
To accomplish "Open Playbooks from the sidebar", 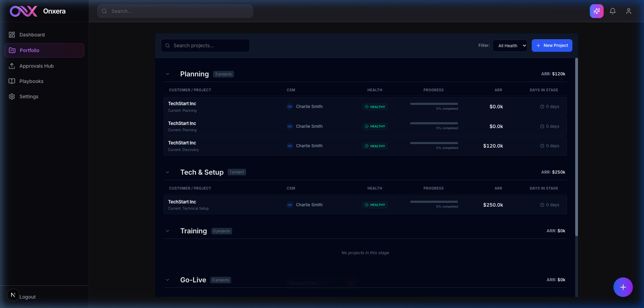I will pyautogui.click(x=44, y=81).
